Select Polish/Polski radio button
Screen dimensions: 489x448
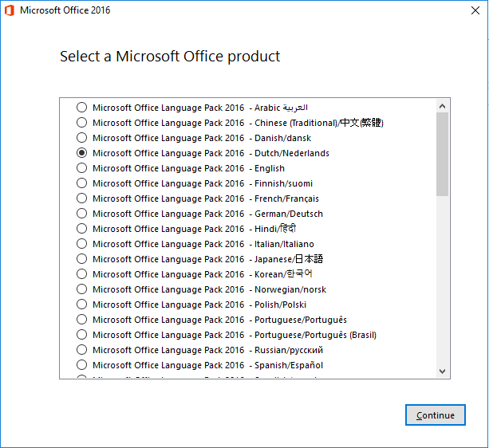[81, 305]
